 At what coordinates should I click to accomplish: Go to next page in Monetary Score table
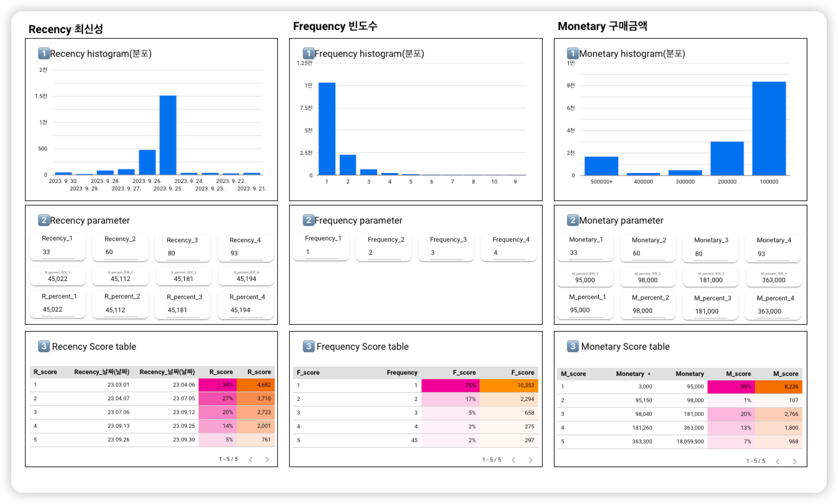795,462
